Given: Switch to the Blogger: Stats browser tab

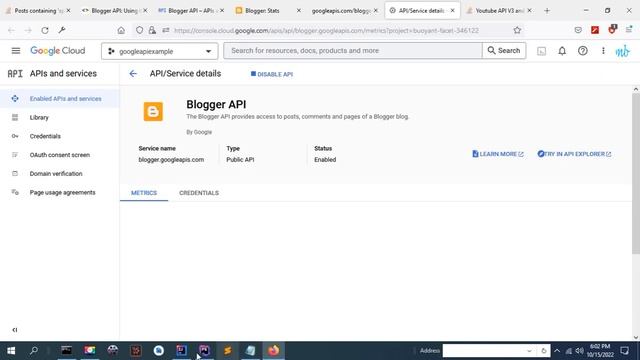Looking at the screenshot, I should click(262, 11).
